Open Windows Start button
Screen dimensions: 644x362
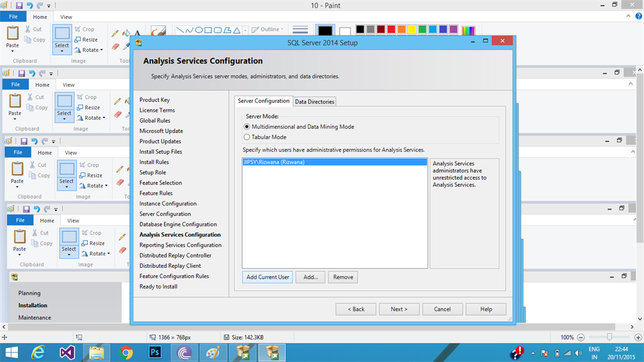11,353
